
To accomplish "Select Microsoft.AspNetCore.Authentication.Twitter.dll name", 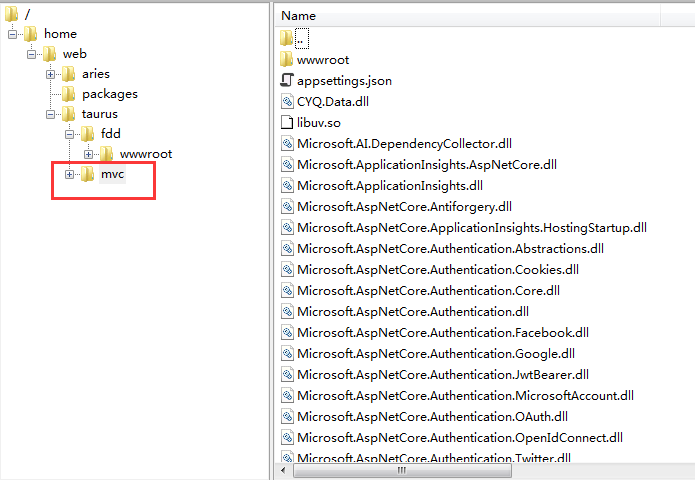I will pyautogui.click(x=434, y=458).
